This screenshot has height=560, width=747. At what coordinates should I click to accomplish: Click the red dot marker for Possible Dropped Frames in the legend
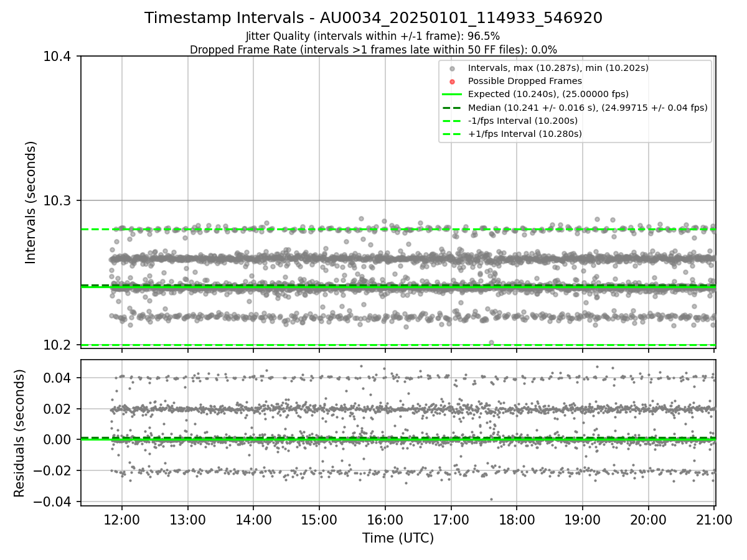[453, 82]
